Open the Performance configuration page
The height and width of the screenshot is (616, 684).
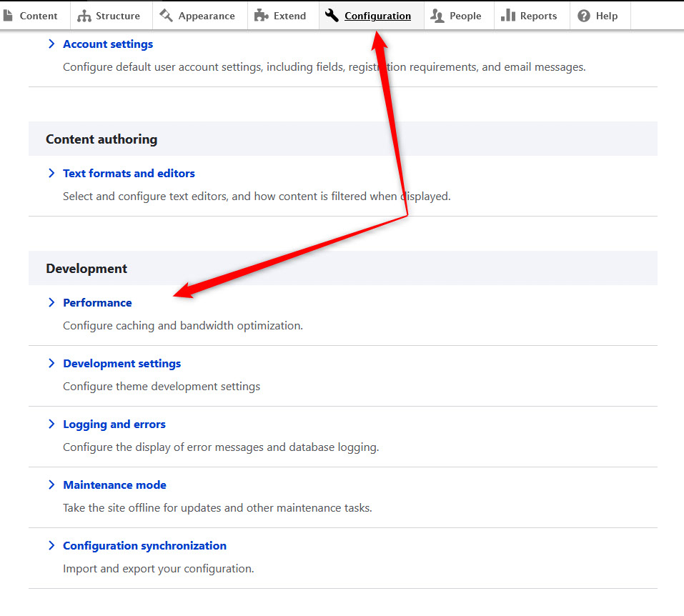(x=97, y=302)
